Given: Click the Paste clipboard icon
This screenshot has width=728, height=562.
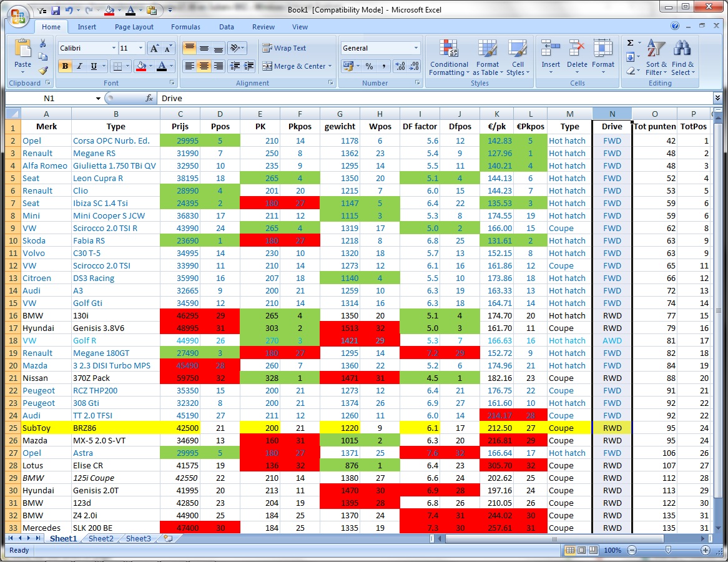Looking at the screenshot, I should [x=22, y=48].
